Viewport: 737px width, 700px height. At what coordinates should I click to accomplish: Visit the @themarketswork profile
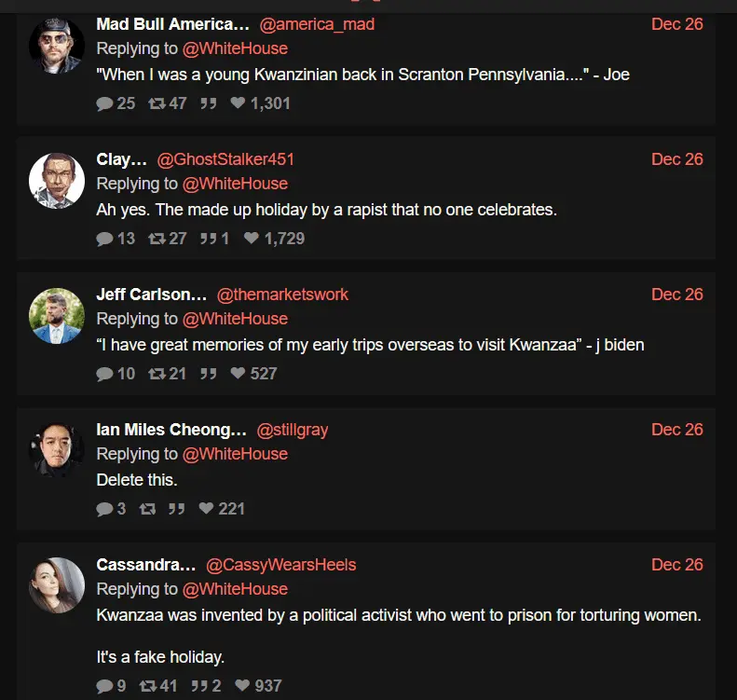pyautogui.click(x=282, y=295)
